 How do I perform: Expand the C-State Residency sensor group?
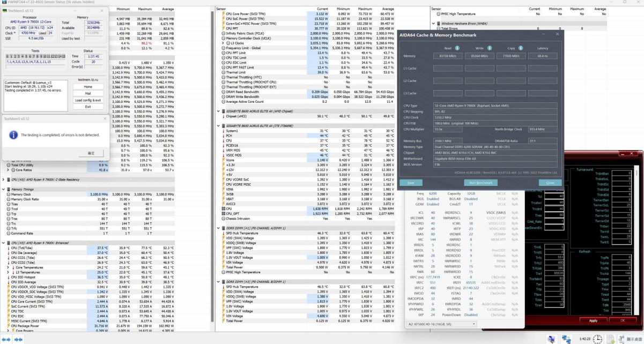point(4,180)
